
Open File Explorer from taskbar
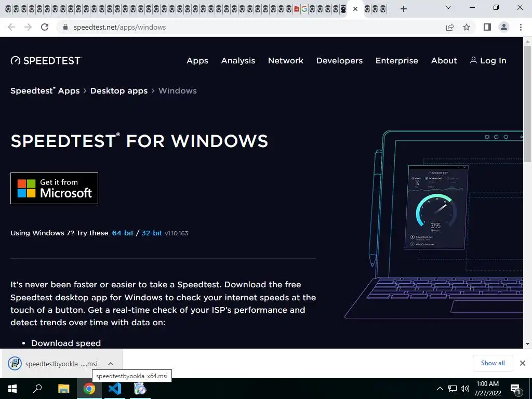pos(63,389)
